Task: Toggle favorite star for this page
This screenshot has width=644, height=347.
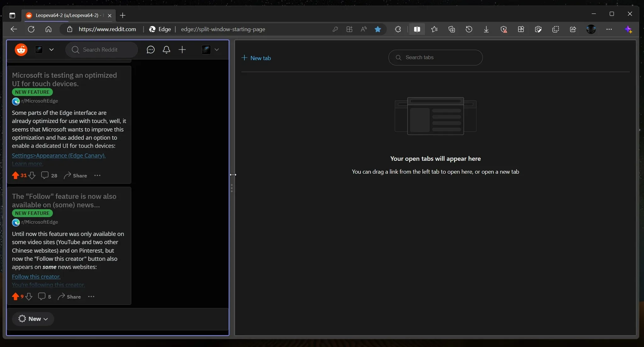Action: click(x=378, y=29)
